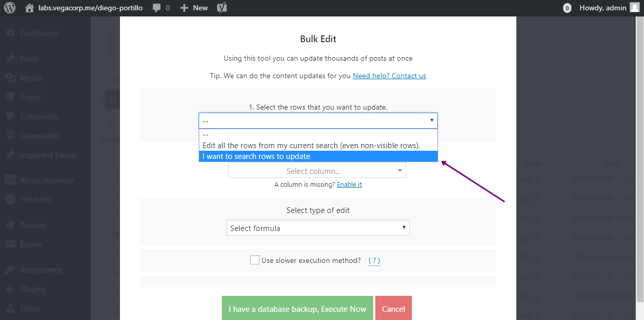Image resolution: width=644 pixels, height=320 pixels.
Task: Click the Posts pin icon in sidebar
Action: coord(10,59)
